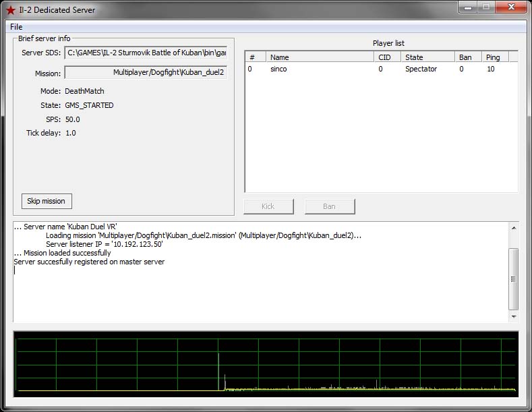Sort player list by Ping column
Viewport: 532px width, 412px height.
coord(495,57)
